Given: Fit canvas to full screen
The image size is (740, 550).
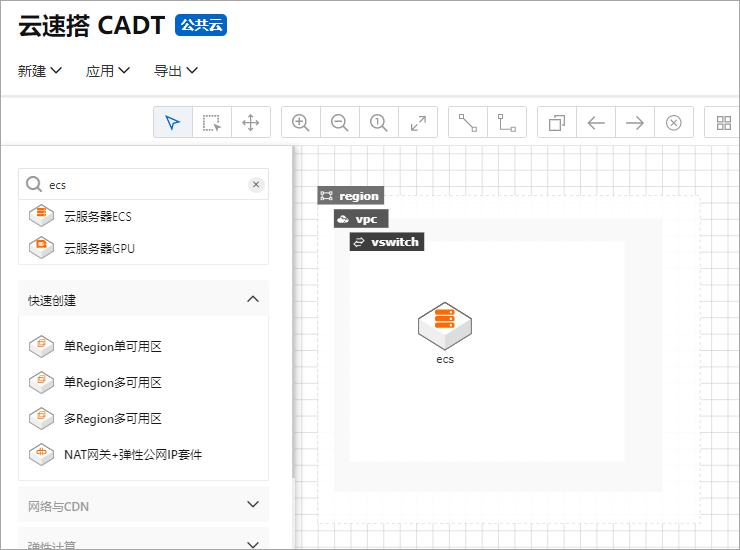Looking at the screenshot, I should pyautogui.click(x=418, y=123).
